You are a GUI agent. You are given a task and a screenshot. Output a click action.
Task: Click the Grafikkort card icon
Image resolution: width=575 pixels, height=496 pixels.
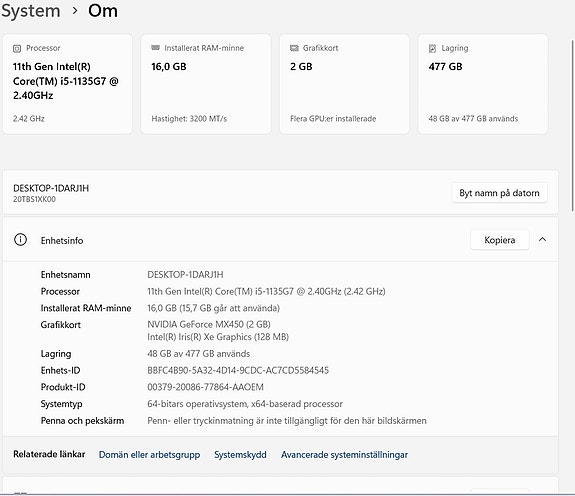pos(294,48)
